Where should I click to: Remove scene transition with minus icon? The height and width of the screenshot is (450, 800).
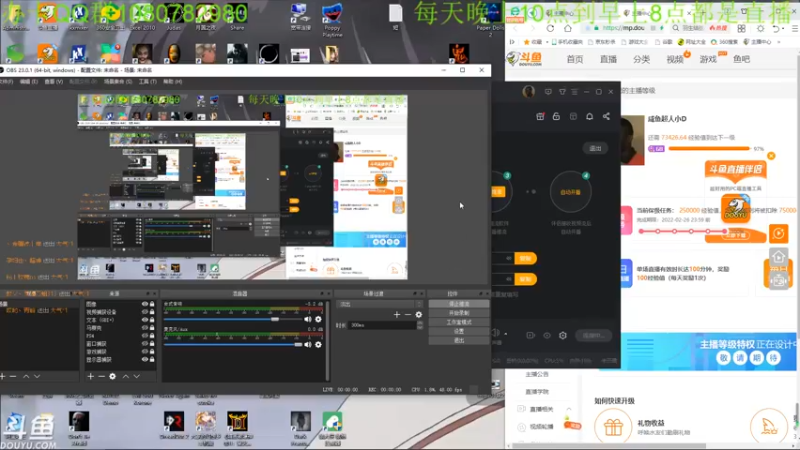[x=408, y=315]
